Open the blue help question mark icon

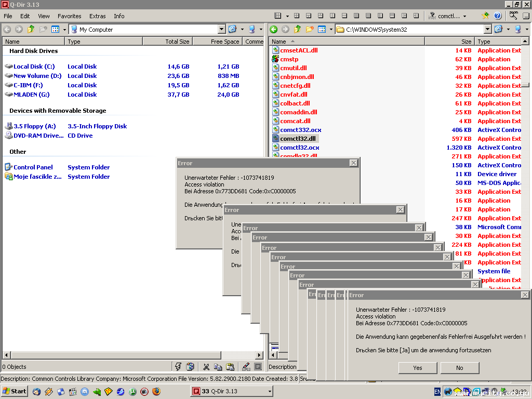497,16
